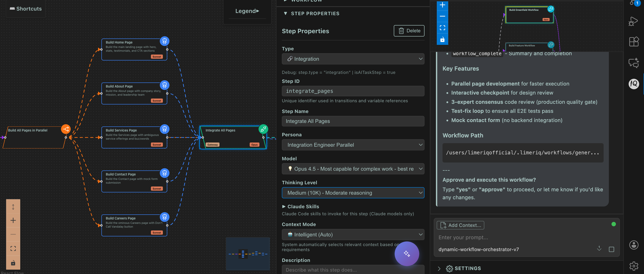Click the gateway split icon on Build All Pages in Parallel

[66, 129]
